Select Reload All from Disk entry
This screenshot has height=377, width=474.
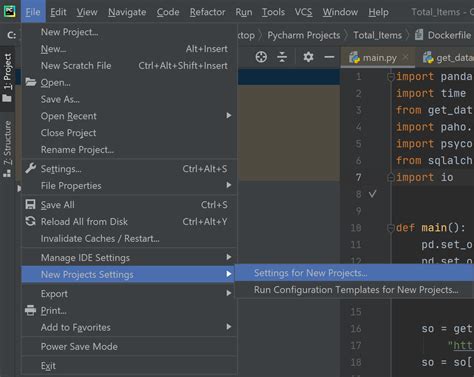tap(129, 221)
